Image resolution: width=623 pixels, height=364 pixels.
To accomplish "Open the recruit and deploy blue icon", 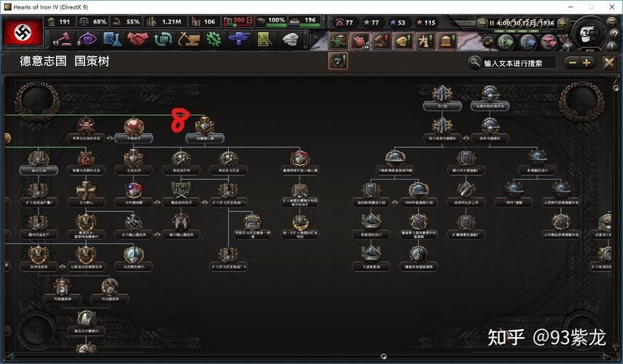I will pos(239,39).
